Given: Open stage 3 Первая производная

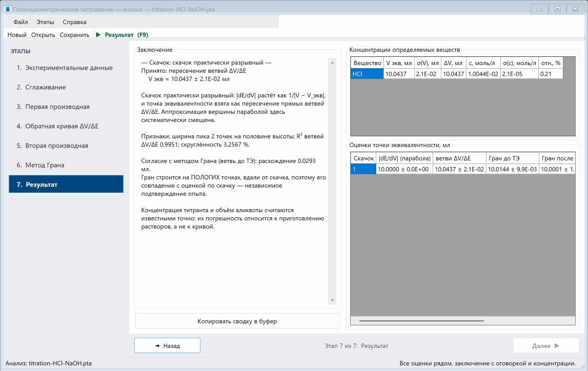Looking at the screenshot, I should (66, 107).
